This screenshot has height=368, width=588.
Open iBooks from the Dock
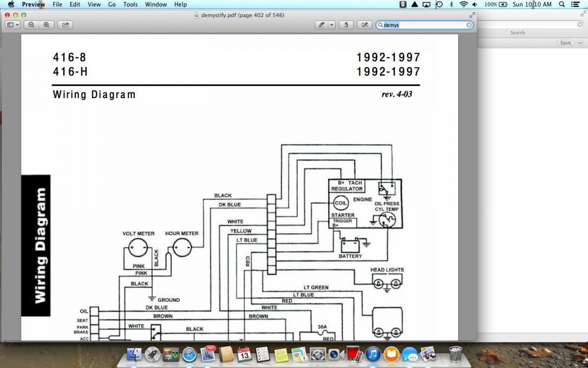(391, 354)
